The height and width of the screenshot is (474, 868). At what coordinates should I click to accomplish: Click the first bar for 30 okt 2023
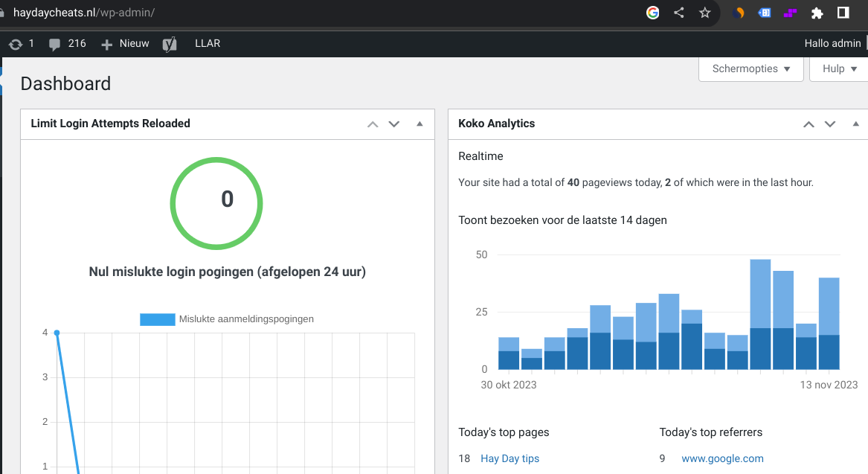[x=509, y=353]
